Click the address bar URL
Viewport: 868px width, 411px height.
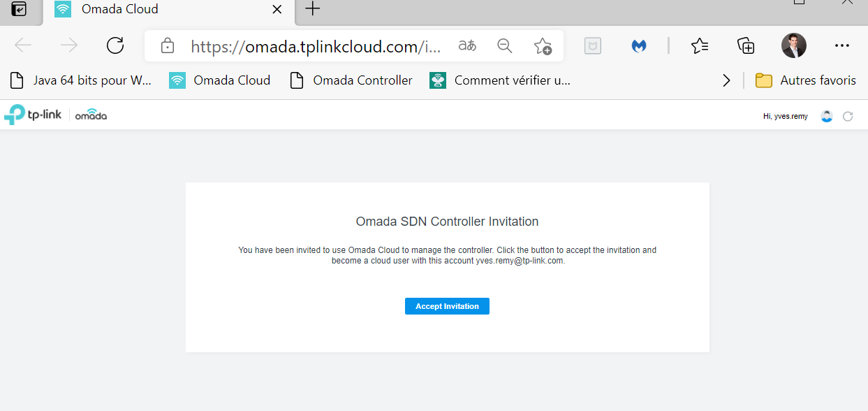(x=316, y=47)
